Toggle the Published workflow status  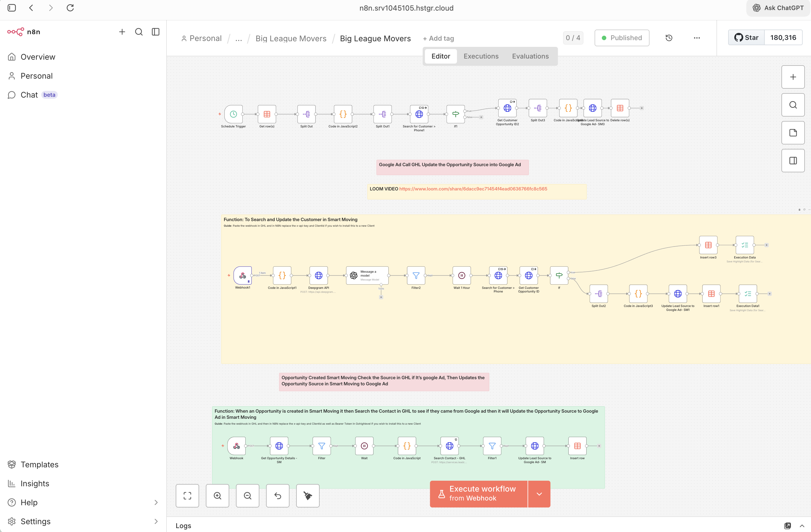tap(622, 38)
